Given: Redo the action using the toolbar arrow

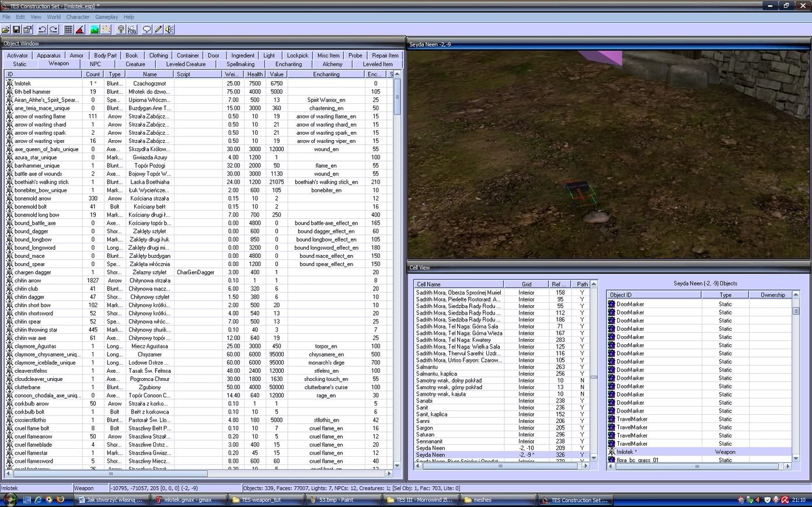Looking at the screenshot, I should pos(54,30).
